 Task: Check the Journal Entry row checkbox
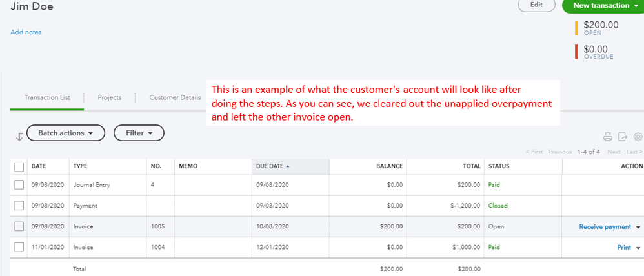tap(19, 185)
